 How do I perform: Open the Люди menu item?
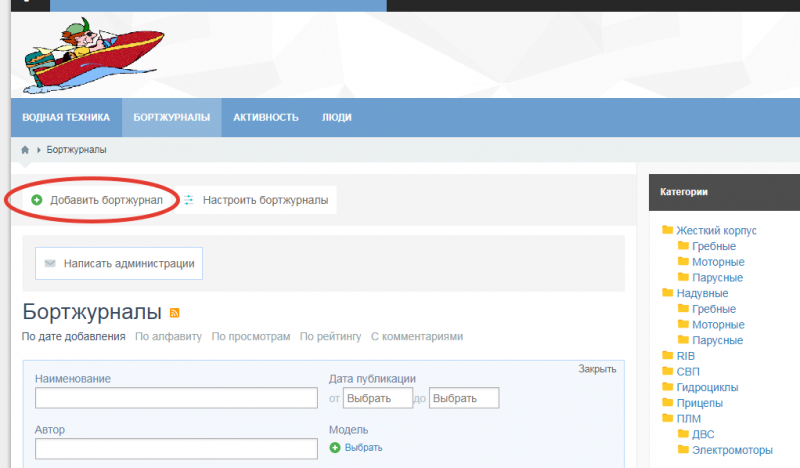pos(336,117)
